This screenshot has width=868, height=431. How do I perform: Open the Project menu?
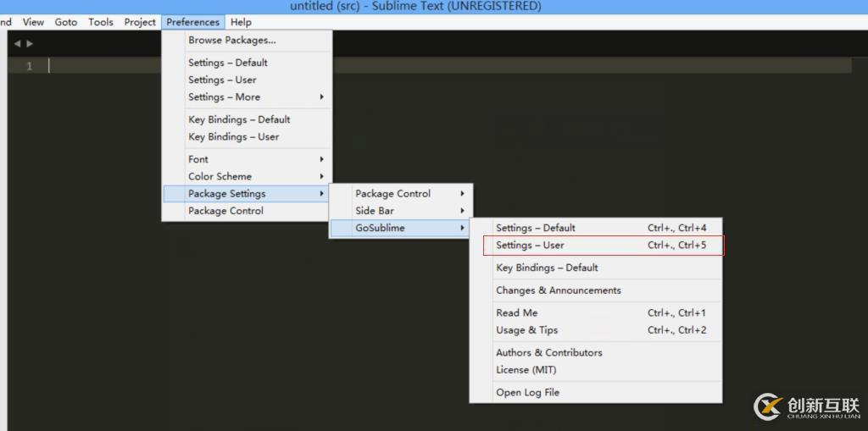pyautogui.click(x=140, y=22)
